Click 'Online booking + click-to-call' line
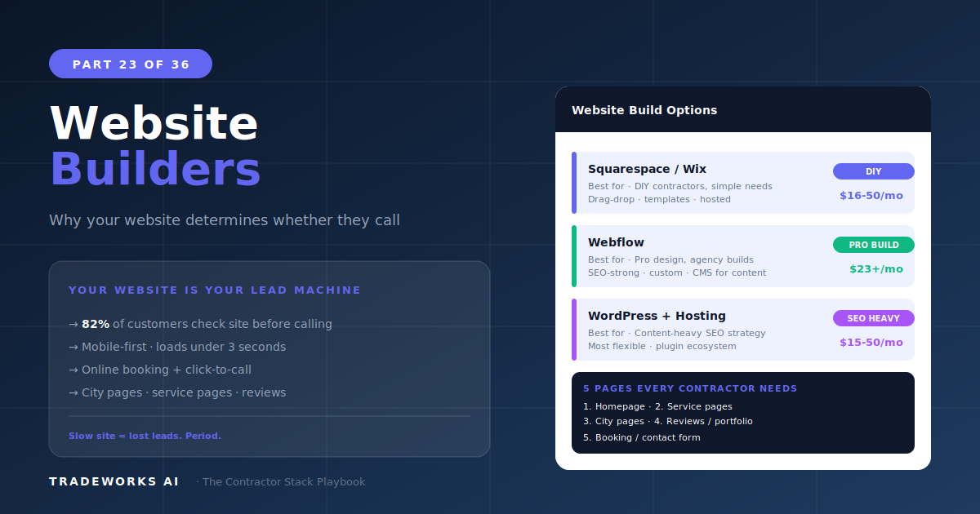 (160, 370)
